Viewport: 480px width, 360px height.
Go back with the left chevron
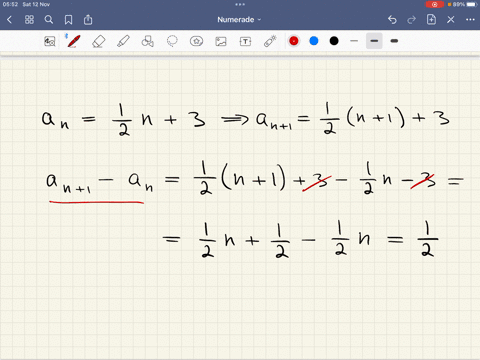9,20
